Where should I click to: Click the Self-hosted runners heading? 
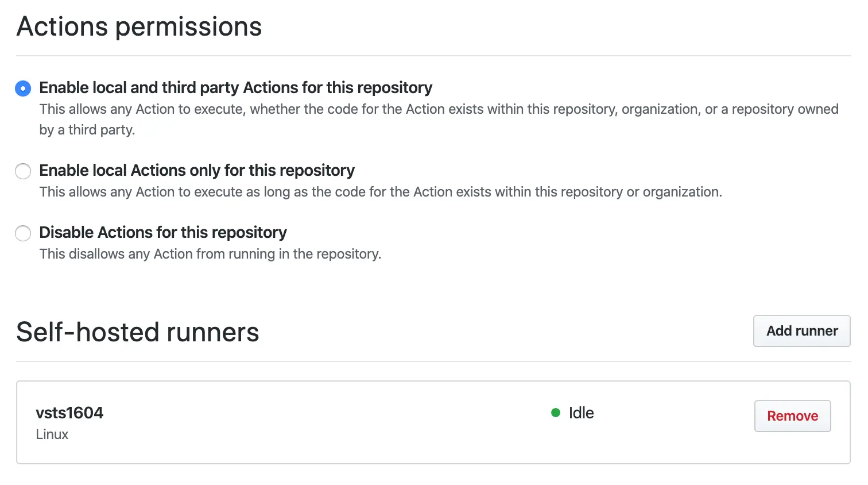tap(138, 332)
